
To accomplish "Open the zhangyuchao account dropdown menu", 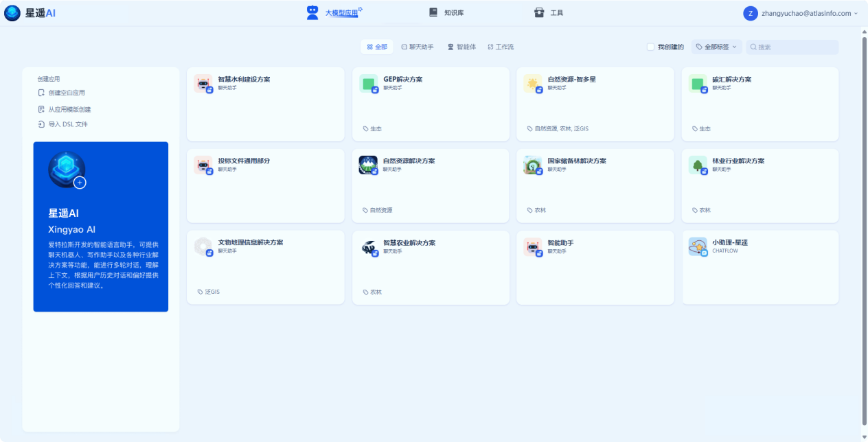I will tap(801, 13).
